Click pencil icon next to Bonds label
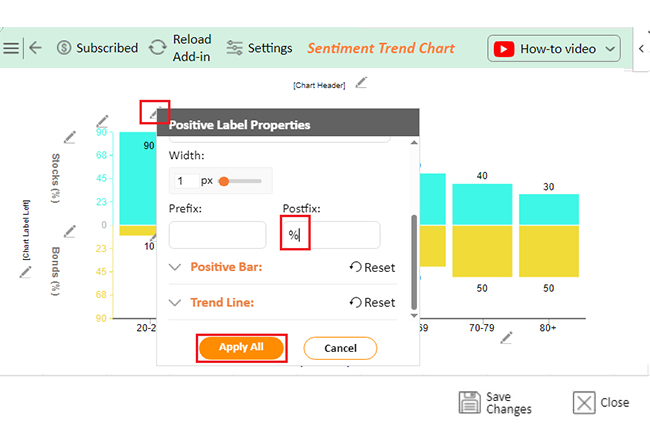The width and height of the screenshot is (650, 443). (x=70, y=231)
